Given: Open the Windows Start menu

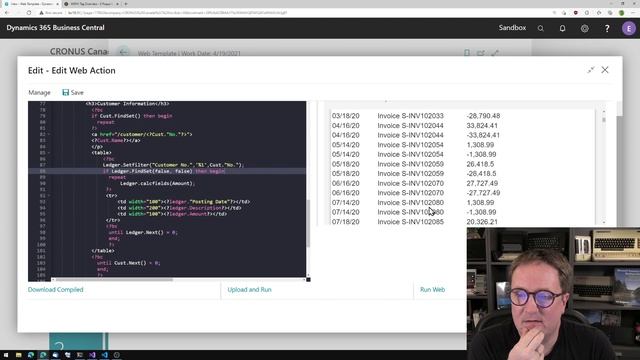Looking at the screenshot, I should [6, 355].
